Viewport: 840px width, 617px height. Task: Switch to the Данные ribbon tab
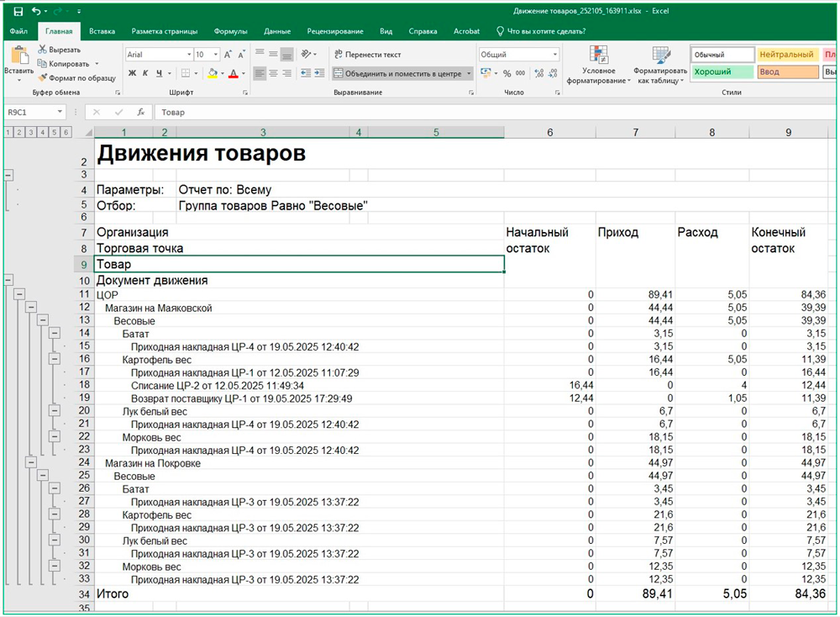[x=276, y=31]
